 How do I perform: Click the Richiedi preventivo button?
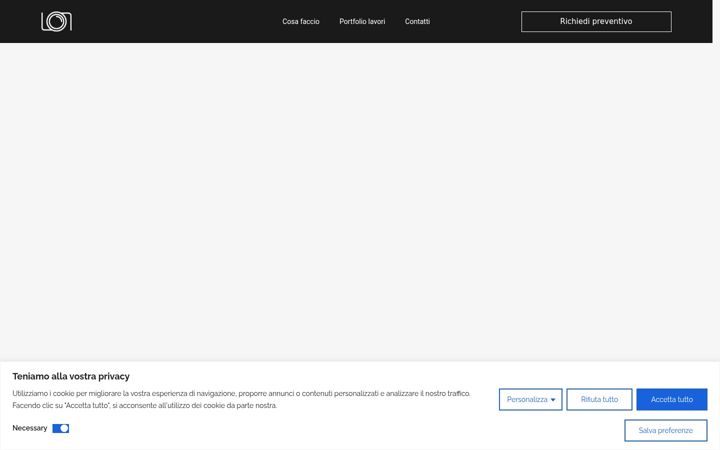coord(596,22)
